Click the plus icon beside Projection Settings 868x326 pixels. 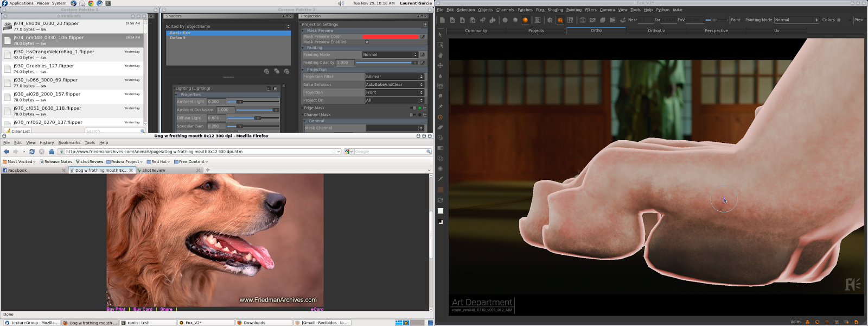tap(425, 24)
